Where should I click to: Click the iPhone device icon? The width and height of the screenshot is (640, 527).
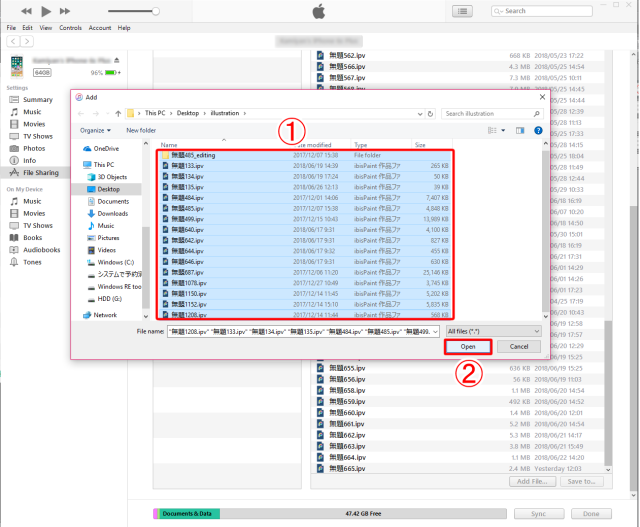[17, 66]
